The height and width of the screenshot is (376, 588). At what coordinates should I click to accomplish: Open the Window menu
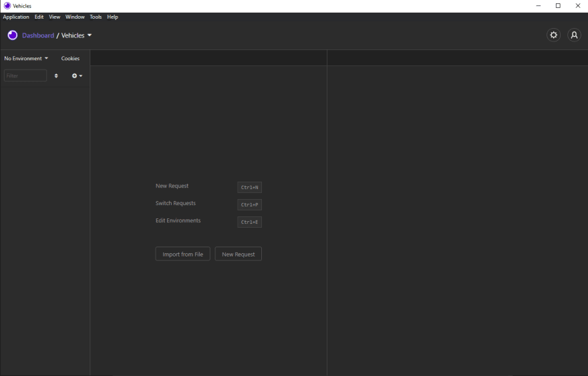[75, 17]
